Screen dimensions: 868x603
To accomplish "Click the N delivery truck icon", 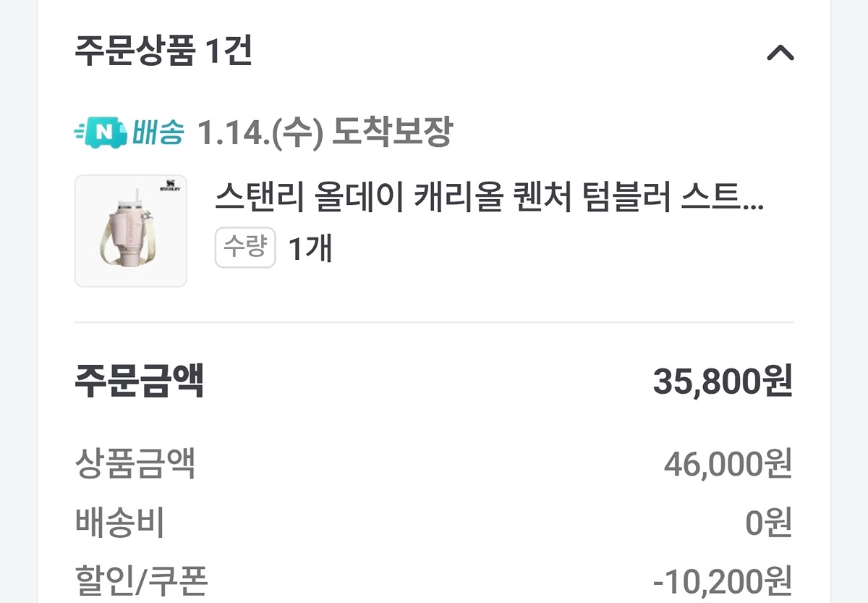I will pos(102,132).
